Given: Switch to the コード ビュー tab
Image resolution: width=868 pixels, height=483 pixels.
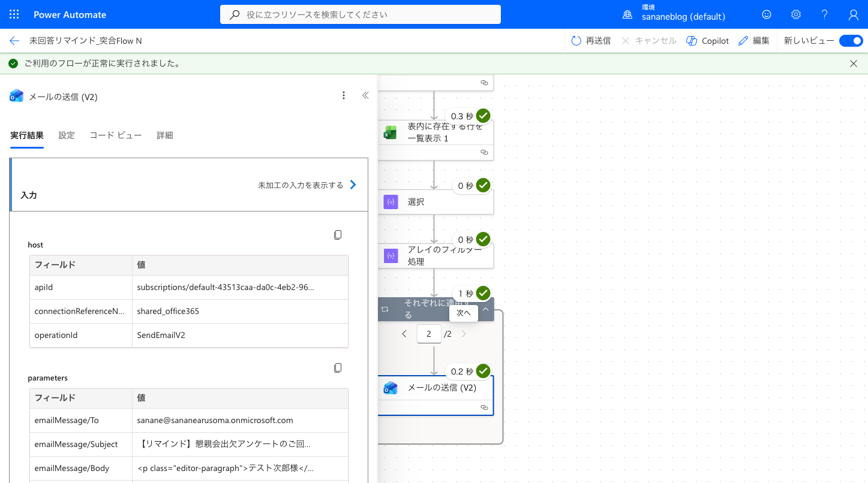Looking at the screenshot, I should tap(116, 135).
